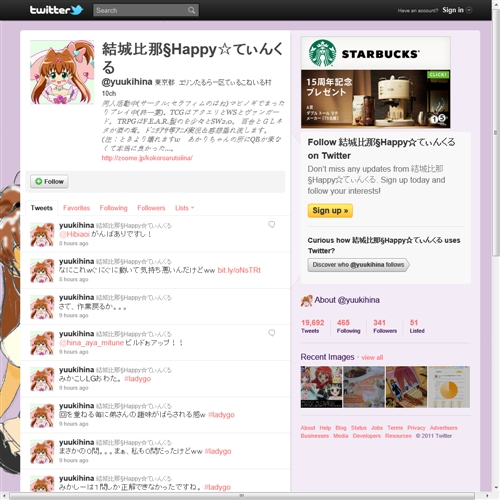The image size is (500, 500).
Task: Open the Followers tab
Action: click(x=151, y=208)
